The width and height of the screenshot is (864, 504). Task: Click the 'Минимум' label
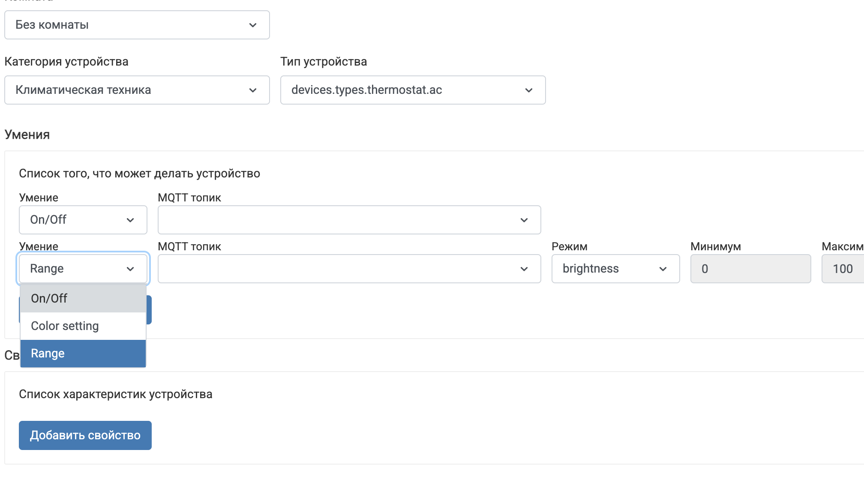click(715, 246)
